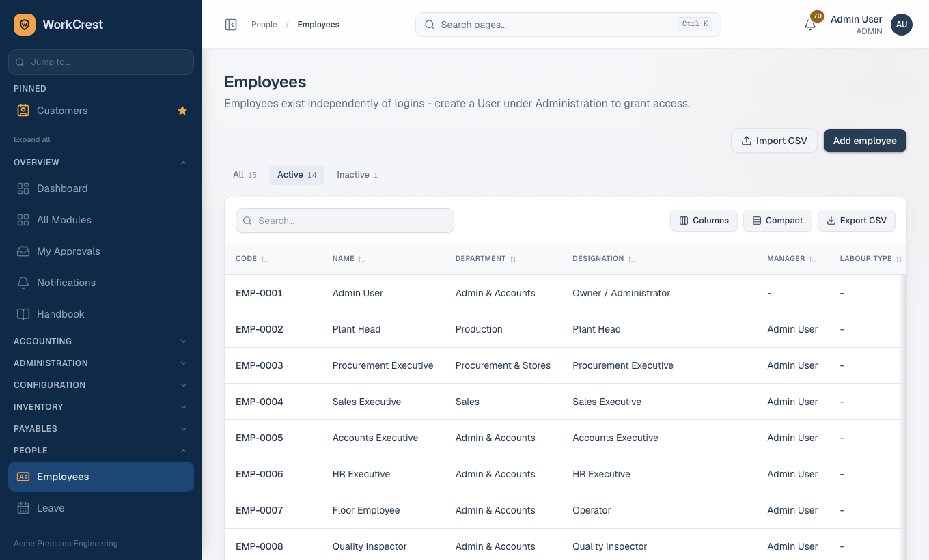Focus the sidebar Jump to field

[x=101, y=62]
